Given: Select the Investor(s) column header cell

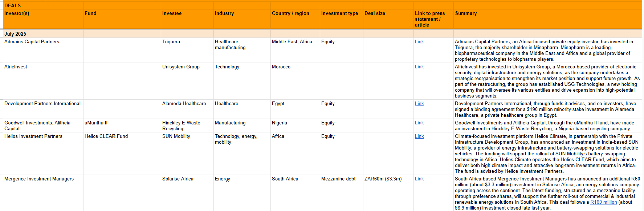Looking at the screenshot, I should tap(43, 19).
